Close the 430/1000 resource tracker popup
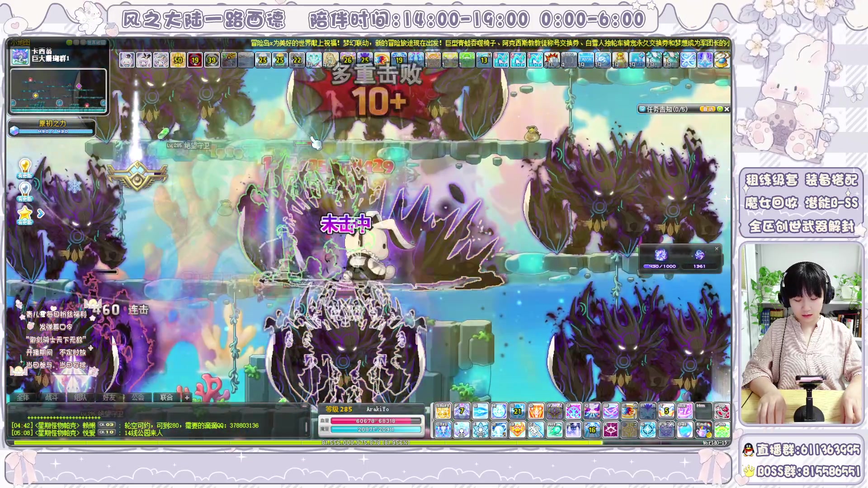The image size is (868, 488). 717,249
